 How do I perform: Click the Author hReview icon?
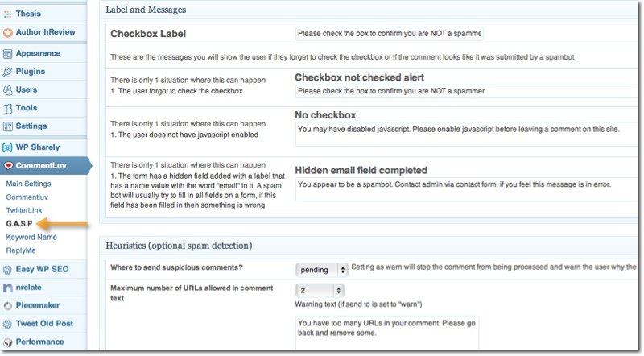8,33
